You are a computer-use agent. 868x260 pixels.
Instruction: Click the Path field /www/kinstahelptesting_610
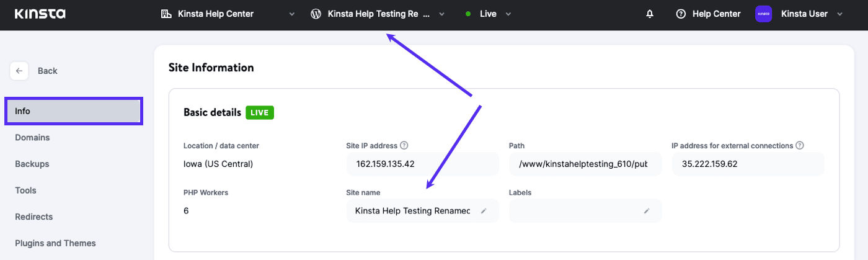pos(585,164)
